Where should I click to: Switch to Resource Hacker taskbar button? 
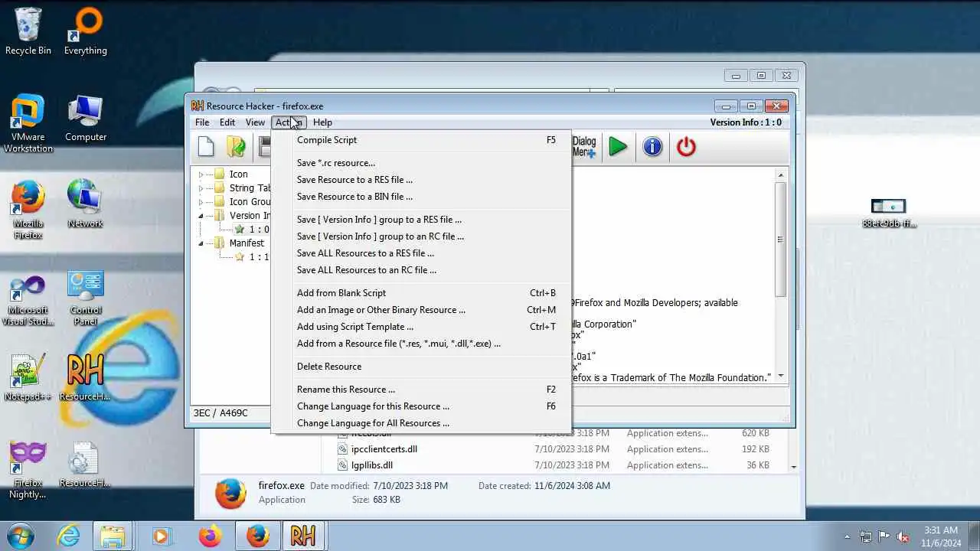[x=303, y=536]
